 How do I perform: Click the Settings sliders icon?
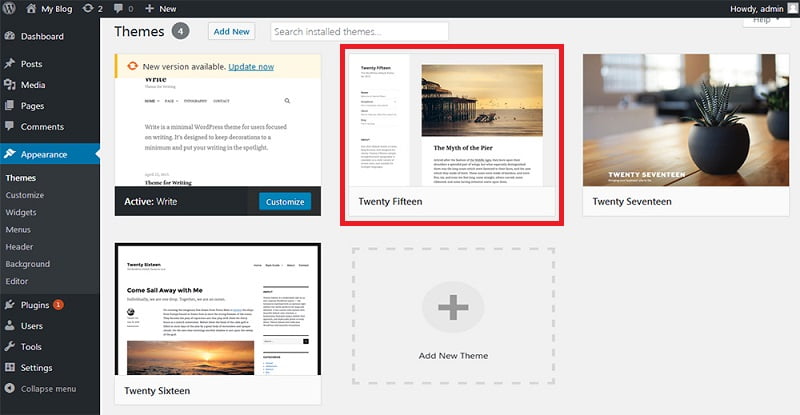(x=10, y=367)
